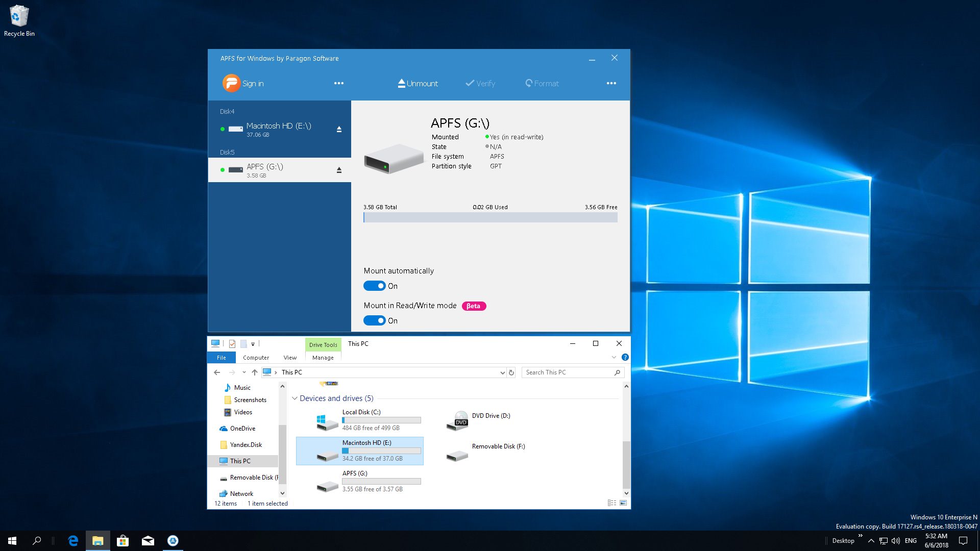
Task: Open the View menu in File Explorer
Action: coord(289,357)
